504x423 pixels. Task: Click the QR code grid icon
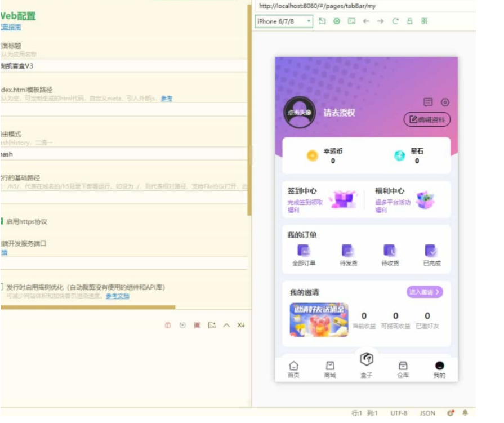tap(424, 21)
